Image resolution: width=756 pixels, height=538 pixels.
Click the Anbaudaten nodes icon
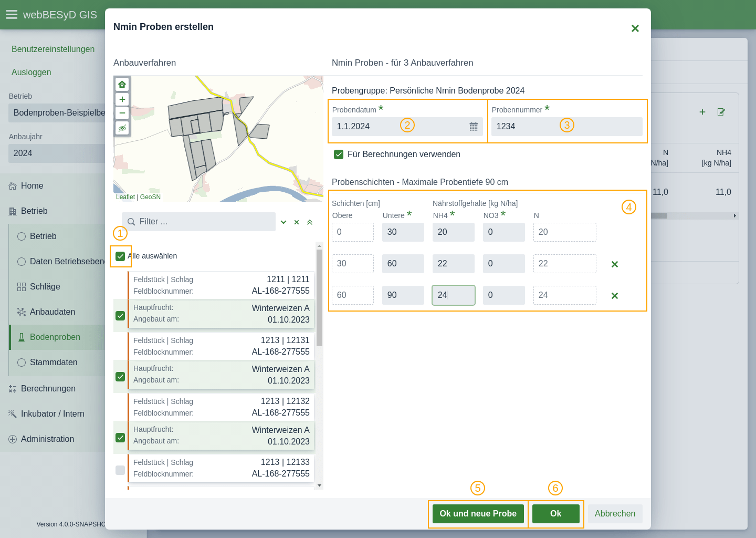[x=22, y=312]
